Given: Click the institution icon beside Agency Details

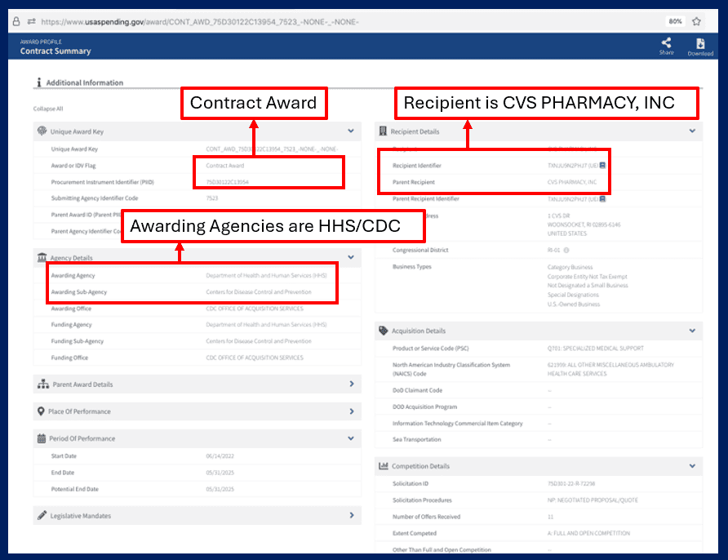Looking at the screenshot, I should [x=42, y=257].
